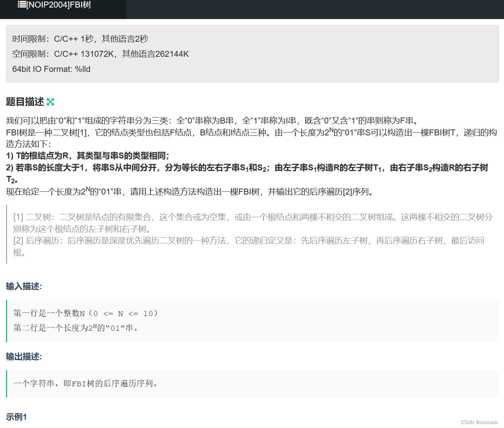Click the line starting 2) 若串S的长度大于1
The width and height of the screenshot is (504, 428).
tap(247, 174)
